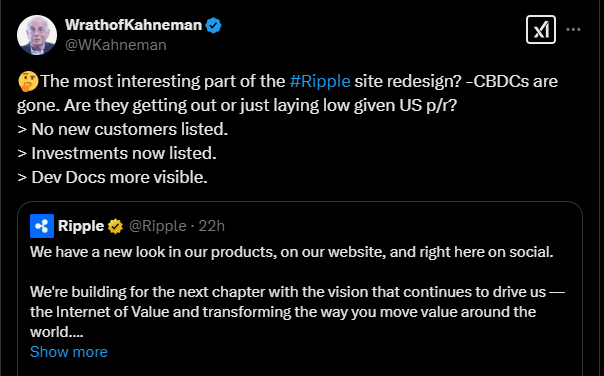Open the @WKahneman handle link
604x376 pixels.
coord(116,45)
